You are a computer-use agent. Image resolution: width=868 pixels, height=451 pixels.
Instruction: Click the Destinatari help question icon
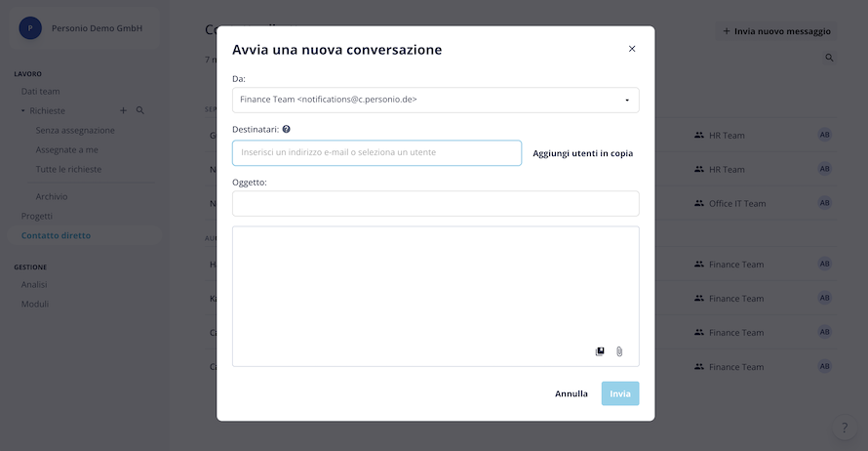(x=286, y=129)
